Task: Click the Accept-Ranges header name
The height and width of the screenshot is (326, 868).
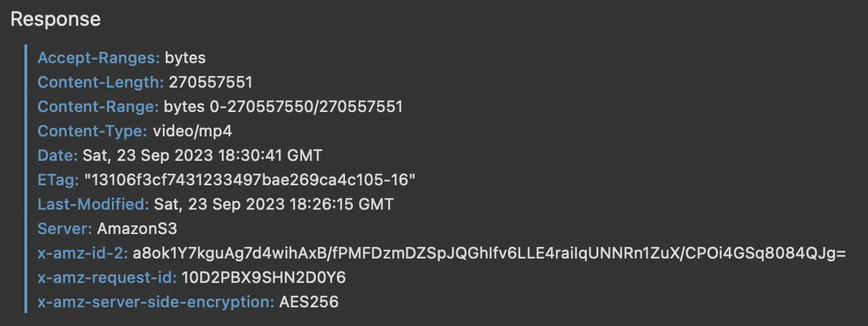Action: pyautogui.click(x=99, y=57)
